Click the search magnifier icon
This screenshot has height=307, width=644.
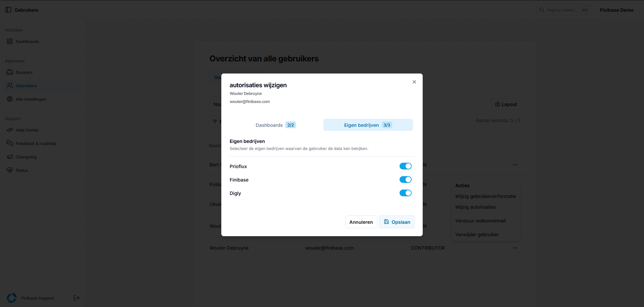pos(542,10)
